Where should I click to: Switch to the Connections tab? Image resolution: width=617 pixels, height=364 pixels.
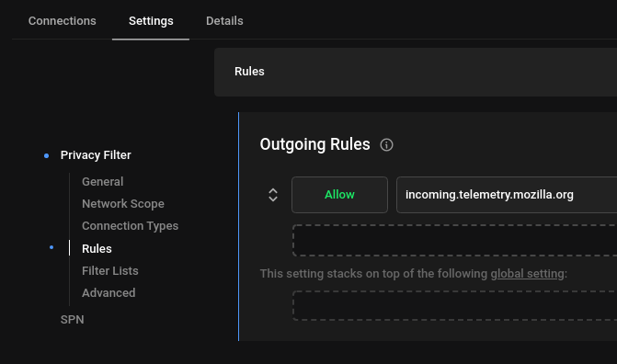pyautogui.click(x=63, y=21)
